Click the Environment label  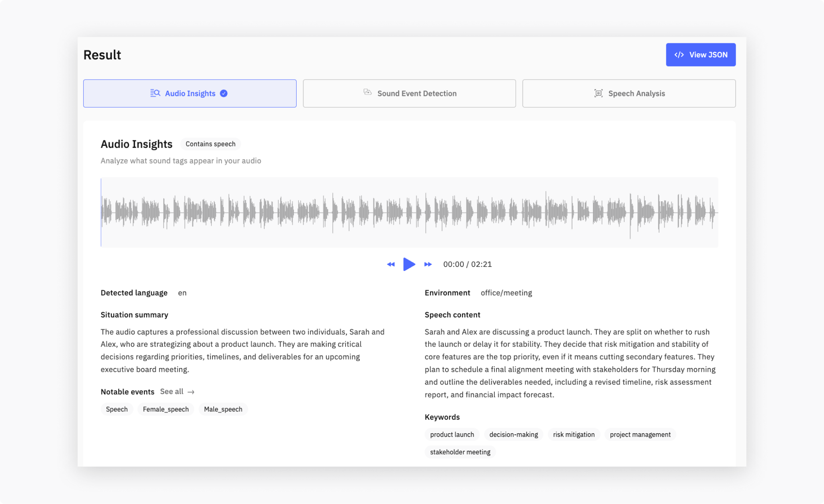pos(447,293)
